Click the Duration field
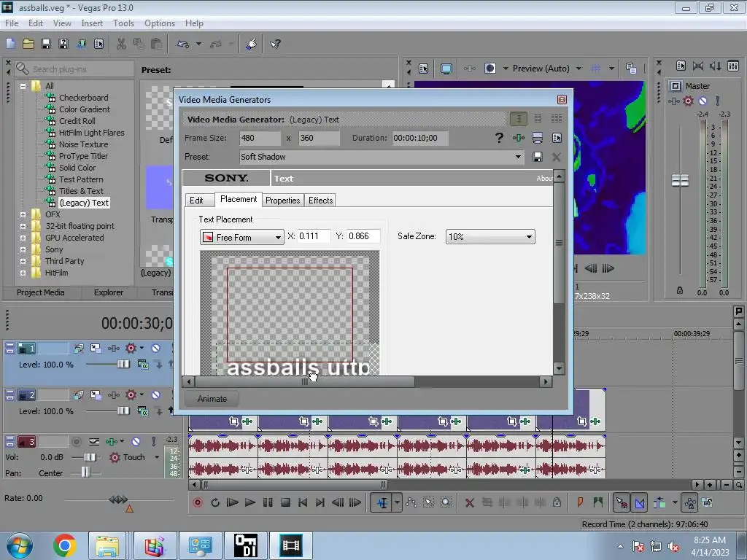747x560 pixels. click(x=419, y=138)
